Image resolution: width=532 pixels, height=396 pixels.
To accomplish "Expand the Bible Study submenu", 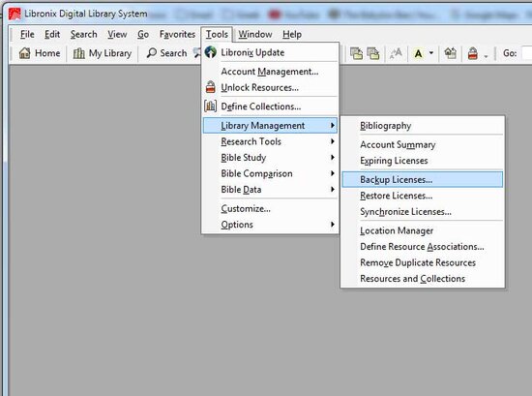I will pyautogui.click(x=271, y=157).
